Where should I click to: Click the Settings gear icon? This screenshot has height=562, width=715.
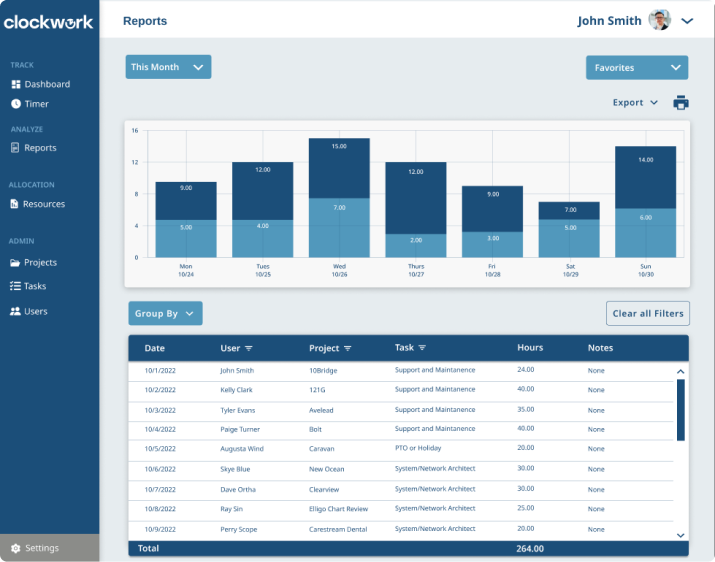click(x=15, y=548)
